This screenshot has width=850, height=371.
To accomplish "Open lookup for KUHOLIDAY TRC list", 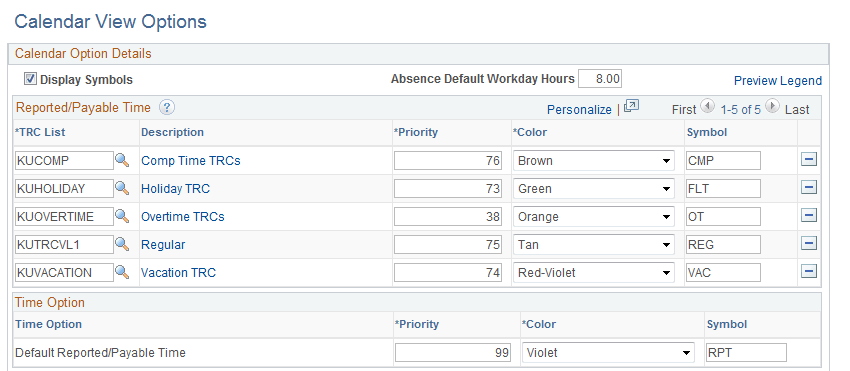I will (122, 188).
